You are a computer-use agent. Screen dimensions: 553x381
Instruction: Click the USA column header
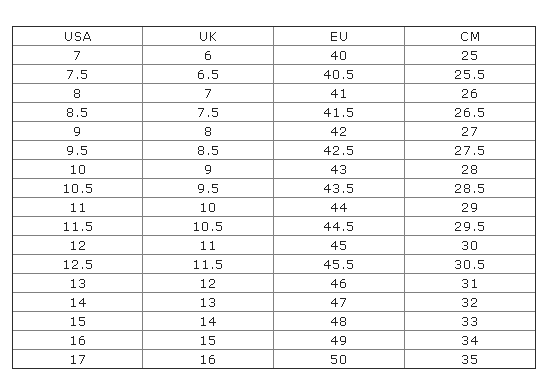coord(78,36)
